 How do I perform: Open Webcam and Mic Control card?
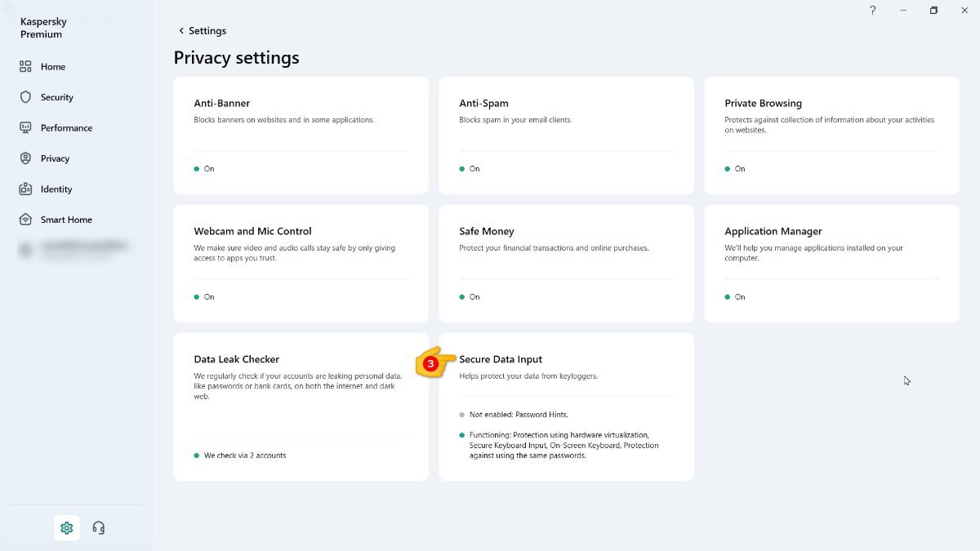click(x=301, y=263)
